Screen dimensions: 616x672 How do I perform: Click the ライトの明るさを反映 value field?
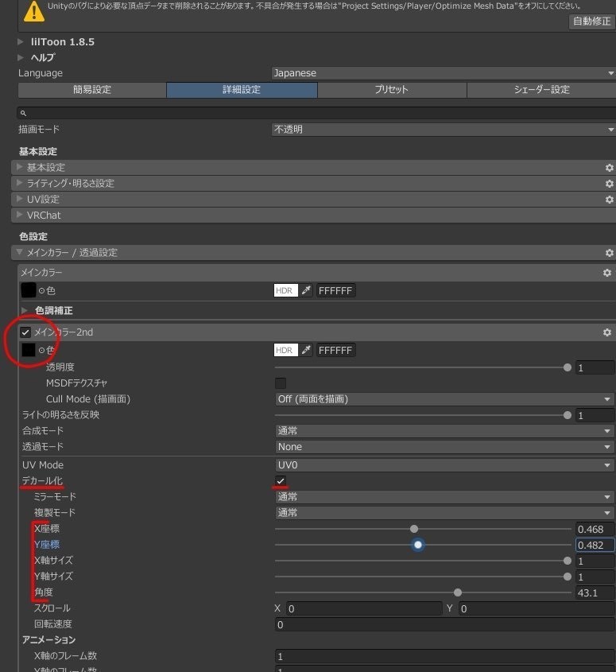point(595,415)
